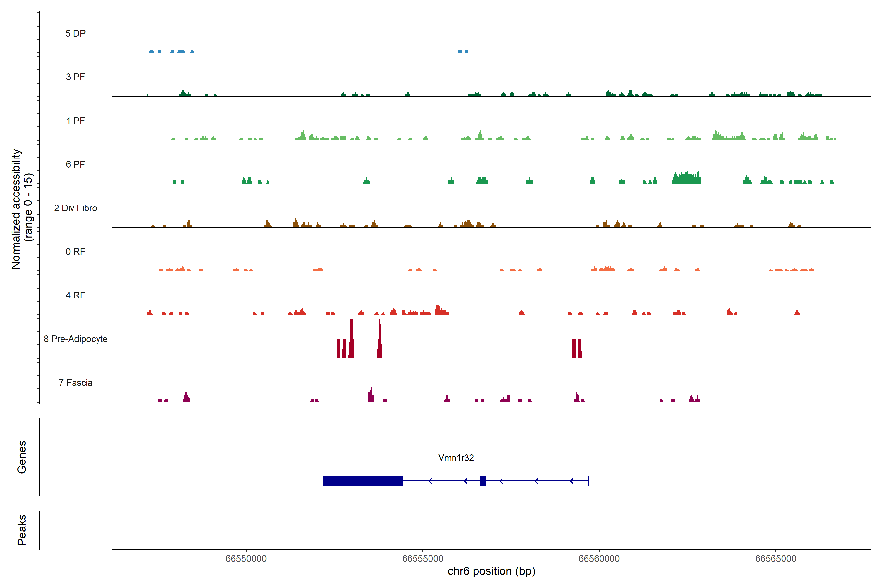Click the 5 DP track label
This screenshot has width=882, height=588.
pos(75,33)
